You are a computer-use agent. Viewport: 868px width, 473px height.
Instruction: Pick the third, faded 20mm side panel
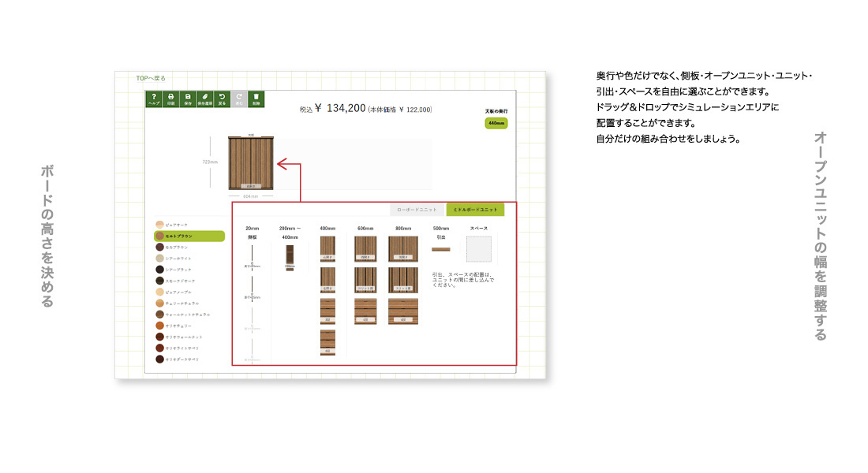253,318
